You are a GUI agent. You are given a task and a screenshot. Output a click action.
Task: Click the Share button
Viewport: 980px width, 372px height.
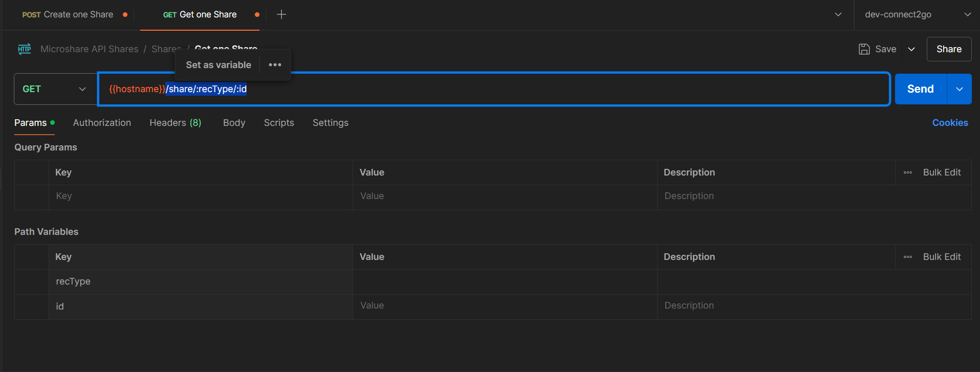click(949, 49)
